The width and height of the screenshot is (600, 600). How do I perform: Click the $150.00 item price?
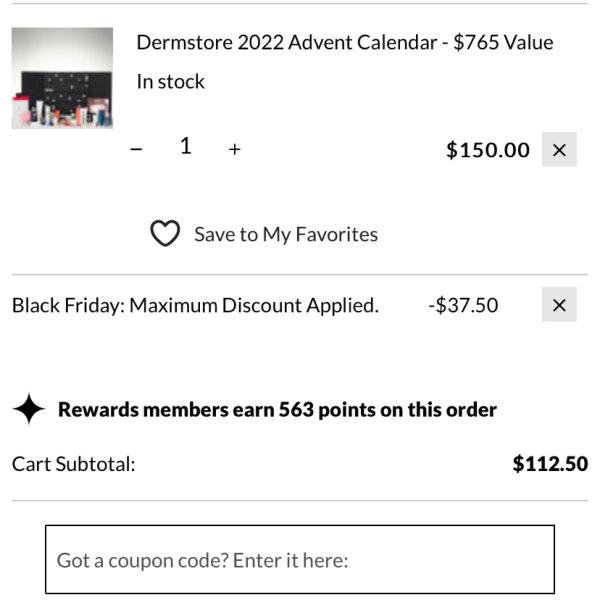point(488,150)
